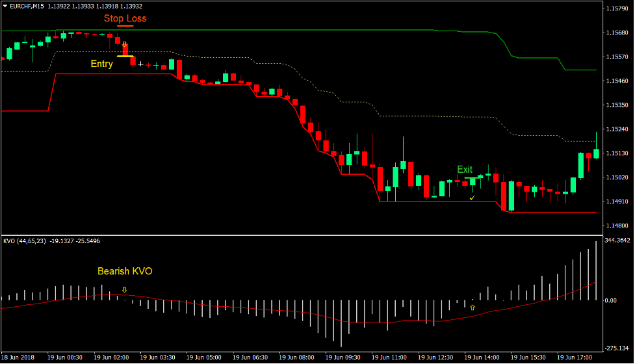Click price level 1.15240 on the axis
The height and width of the screenshot is (364, 635).
[x=617, y=129]
